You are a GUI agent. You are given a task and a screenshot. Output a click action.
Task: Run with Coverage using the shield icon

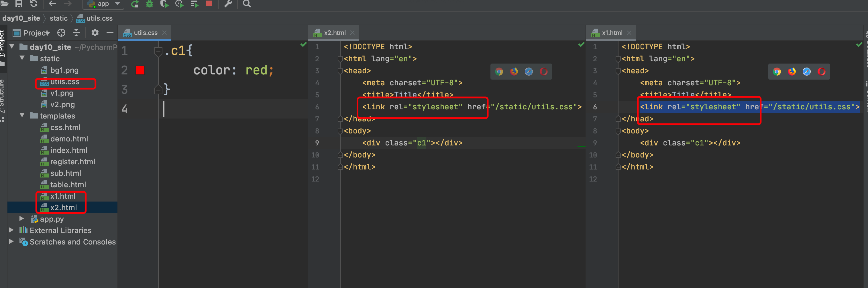(x=164, y=4)
